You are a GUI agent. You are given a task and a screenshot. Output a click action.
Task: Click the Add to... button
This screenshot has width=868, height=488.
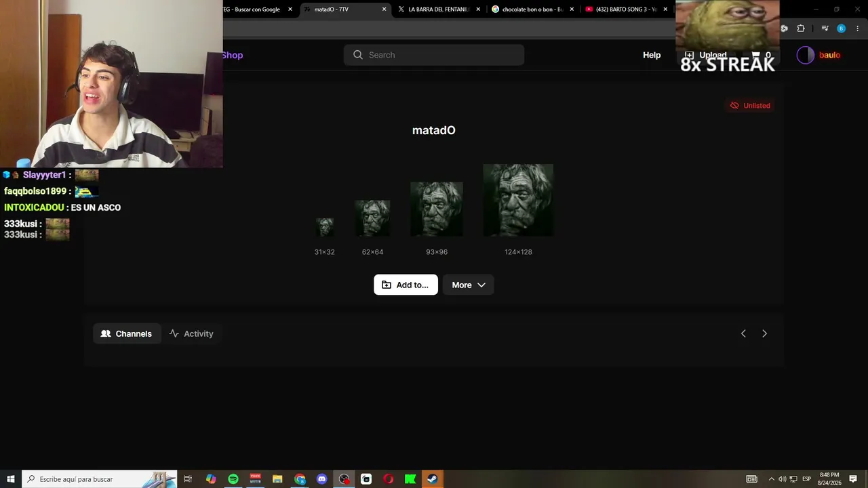406,285
